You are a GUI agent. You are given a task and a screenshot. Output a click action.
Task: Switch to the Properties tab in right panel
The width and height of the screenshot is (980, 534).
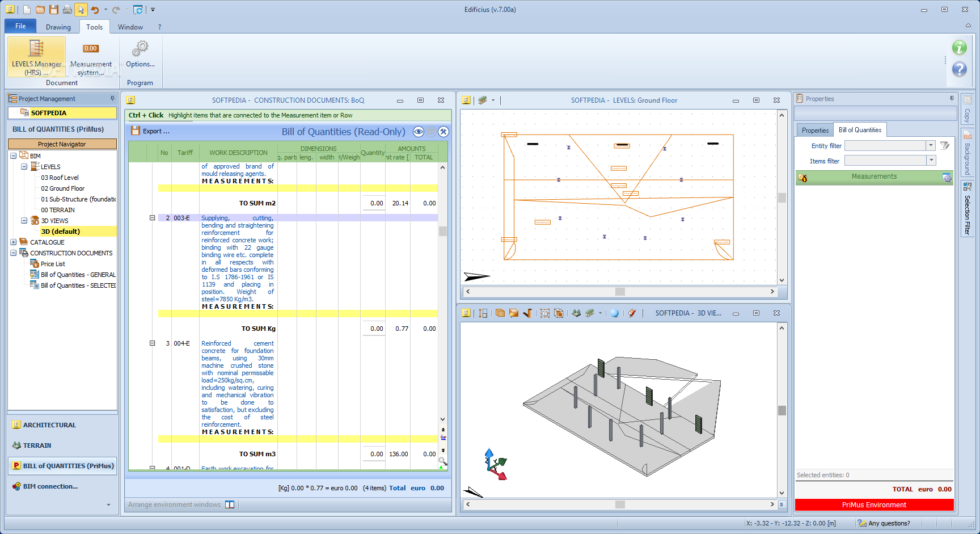[x=815, y=131]
